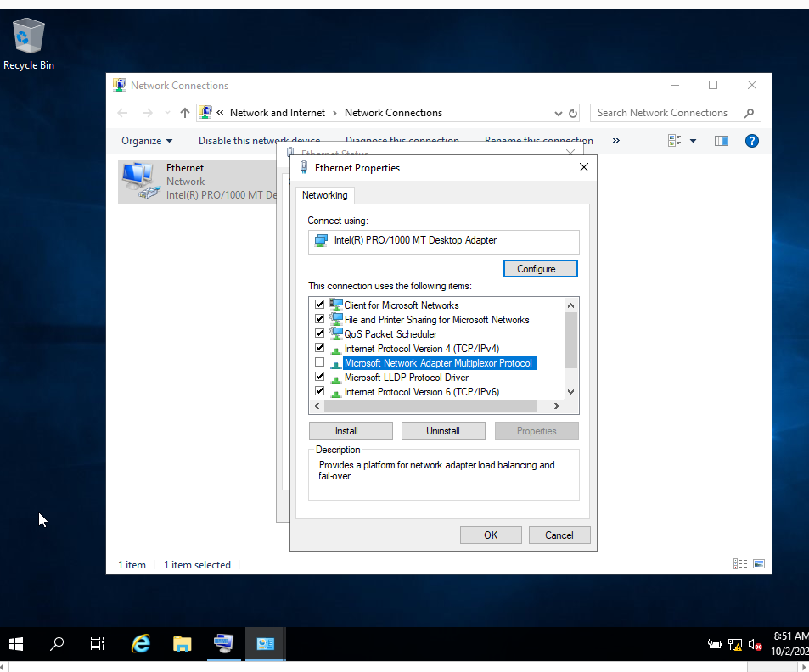Uncheck File and Printer Sharing for Microsoft Networks
This screenshot has height=672, width=809.
[320, 319]
